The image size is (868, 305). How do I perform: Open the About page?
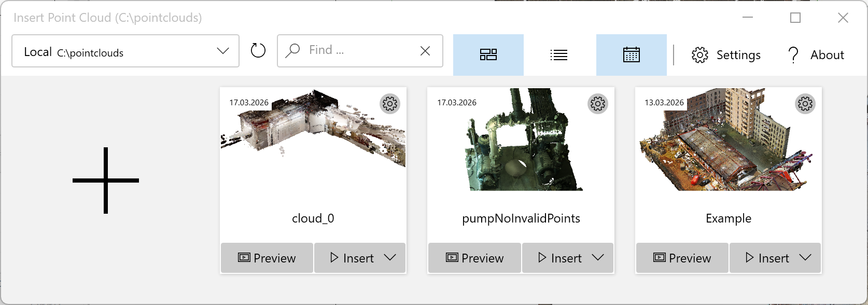816,55
